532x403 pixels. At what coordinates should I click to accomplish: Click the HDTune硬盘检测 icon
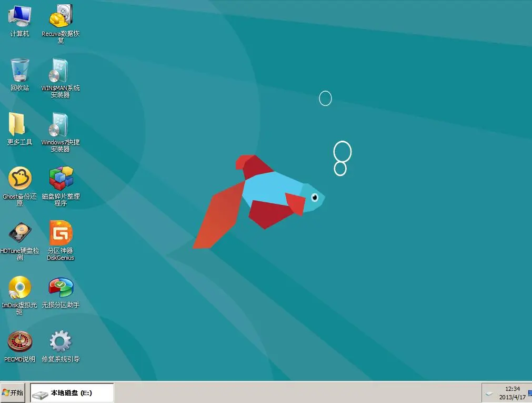[x=20, y=233]
